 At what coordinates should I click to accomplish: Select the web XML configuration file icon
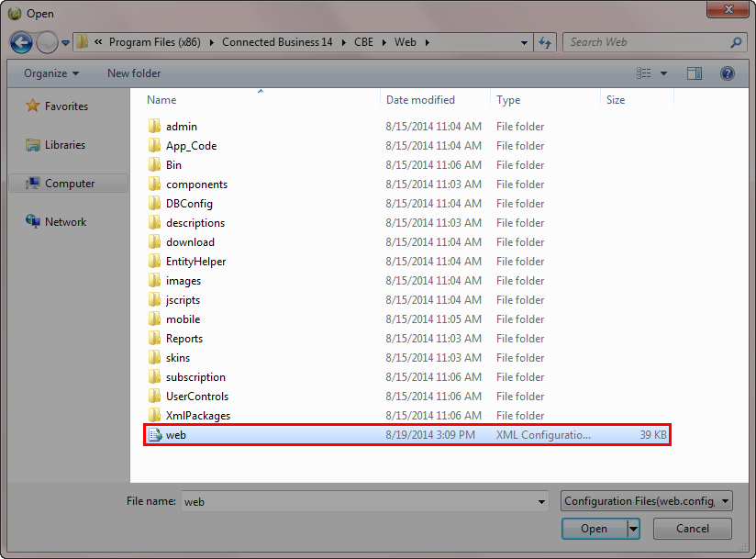[x=155, y=435]
